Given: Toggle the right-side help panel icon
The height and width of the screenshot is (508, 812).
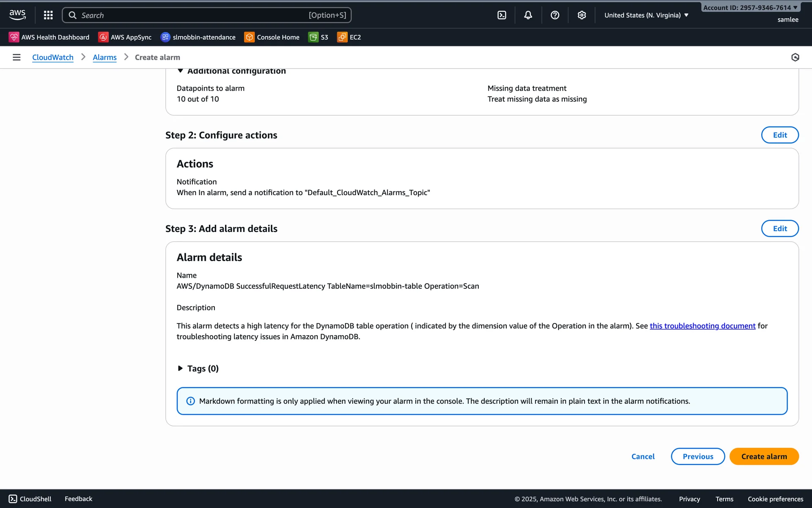Looking at the screenshot, I should [795, 57].
